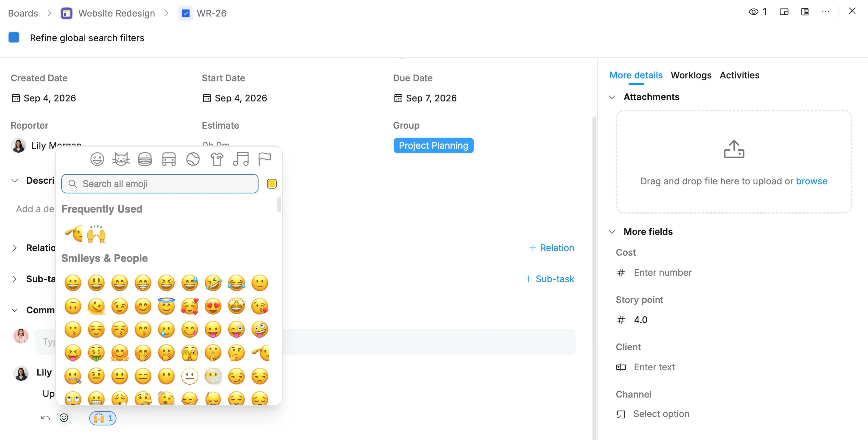Collapse the More fields section
Screen dimensions: 868x440
[x=612, y=232]
